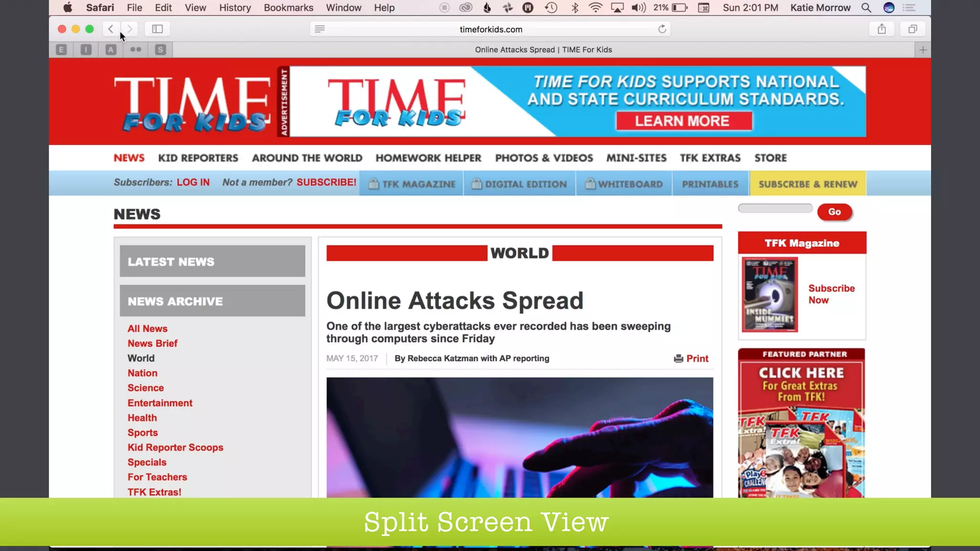The image size is (980, 551).
Task: Click the Featured Partner TFK Extras ad
Action: [802, 423]
